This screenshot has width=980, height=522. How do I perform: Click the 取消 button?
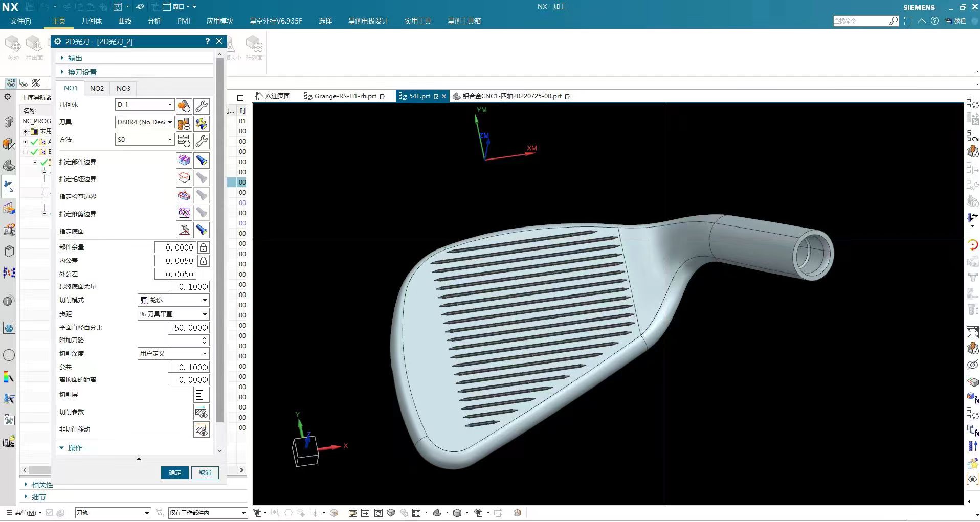[205, 473]
